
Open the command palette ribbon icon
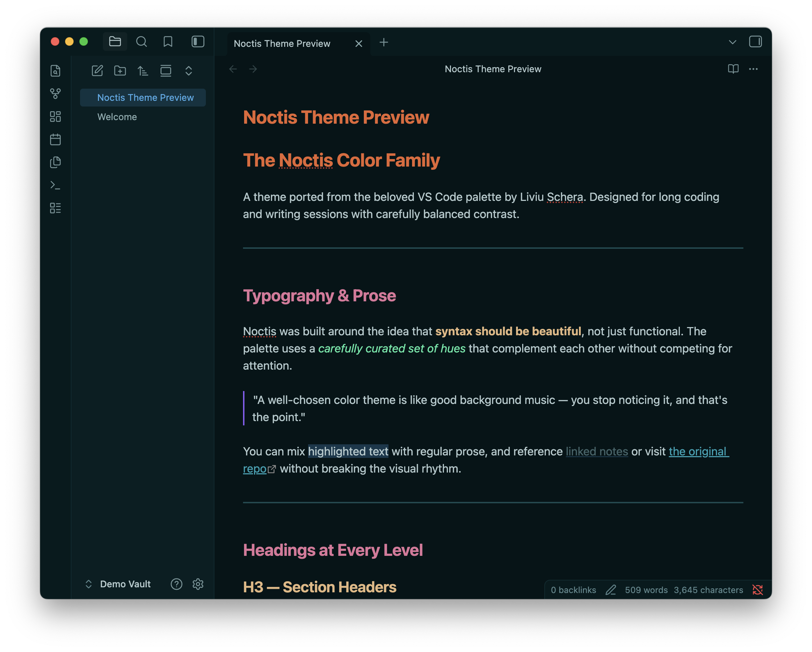[55, 185]
